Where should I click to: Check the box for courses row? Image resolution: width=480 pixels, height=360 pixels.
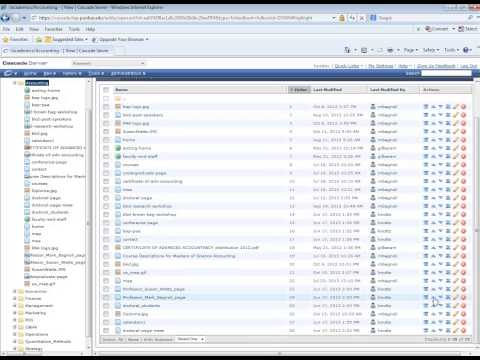tap(106, 165)
